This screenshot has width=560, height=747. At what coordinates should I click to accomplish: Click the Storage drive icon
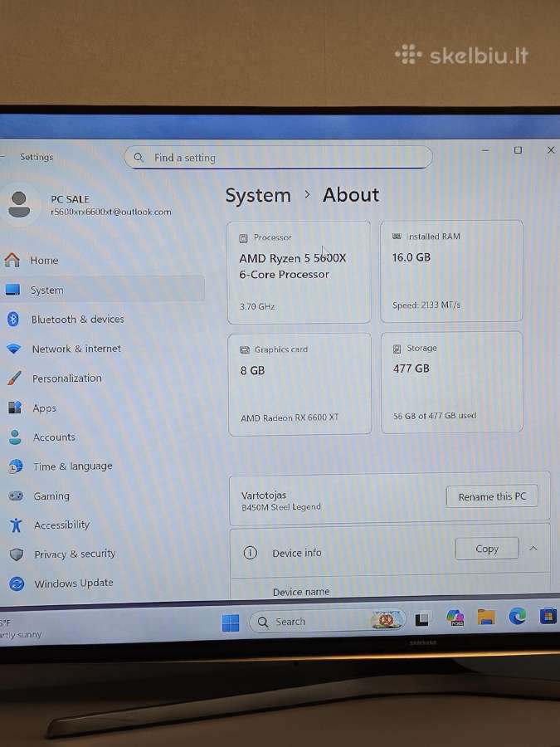(x=397, y=349)
